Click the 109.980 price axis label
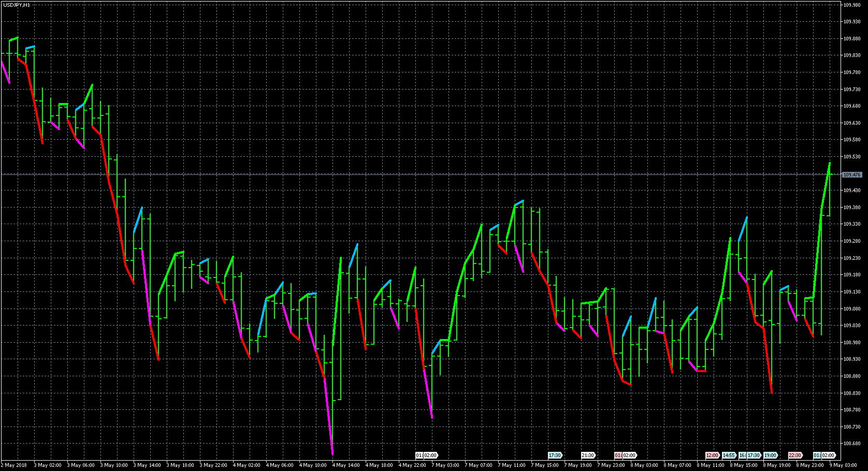 tap(852, 5)
